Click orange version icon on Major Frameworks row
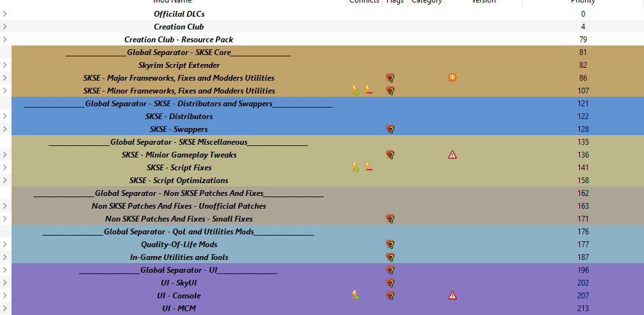Screen dimensions: 644x315 452,77
